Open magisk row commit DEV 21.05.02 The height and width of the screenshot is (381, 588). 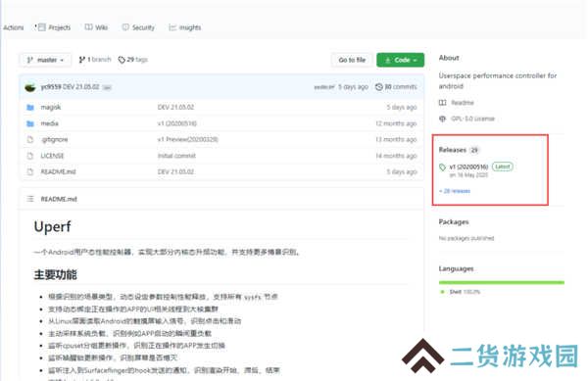175,107
